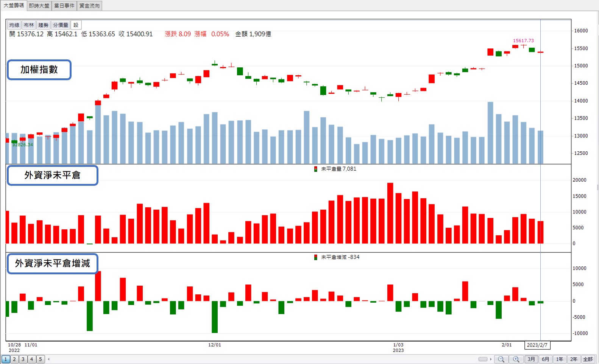Click the zoom out magnifier icon
This screenshot has width=599, height=364.
coord(501,359)
